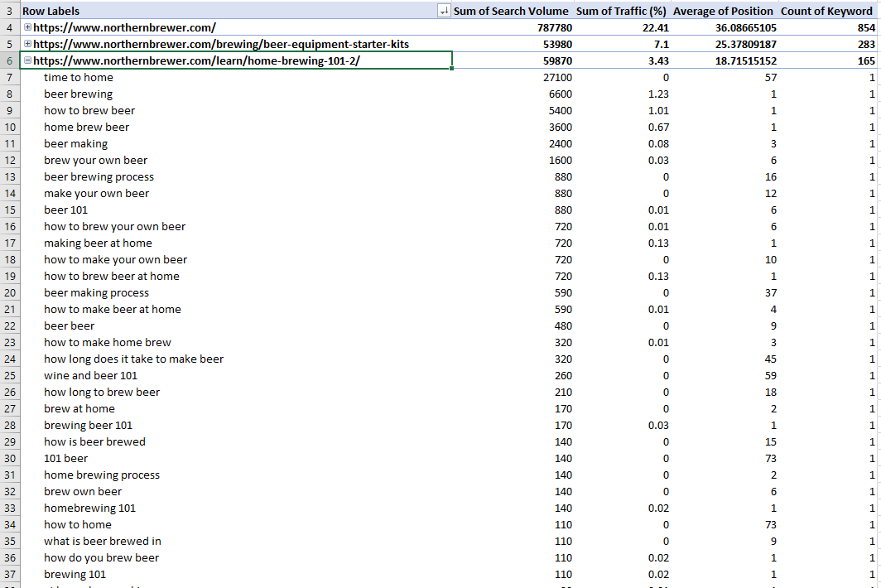This screenshot has height=588, width=881.
Task: Click the 'time to home' keyword cell
Action: [79, 77]
